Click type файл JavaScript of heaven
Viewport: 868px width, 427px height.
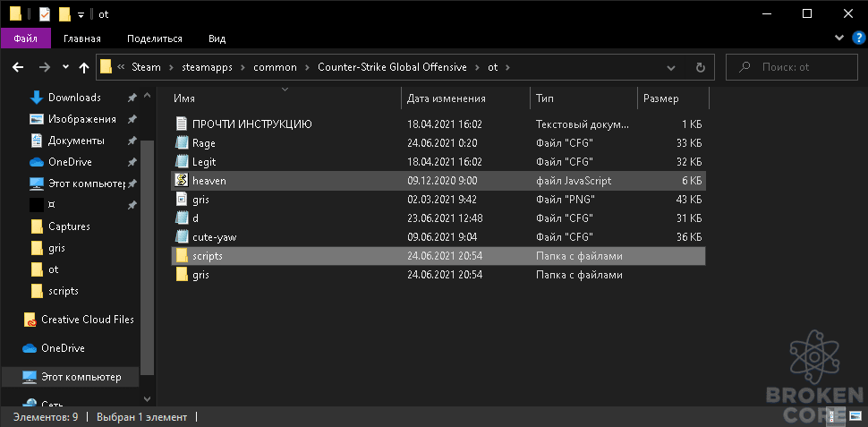[574, 181]
